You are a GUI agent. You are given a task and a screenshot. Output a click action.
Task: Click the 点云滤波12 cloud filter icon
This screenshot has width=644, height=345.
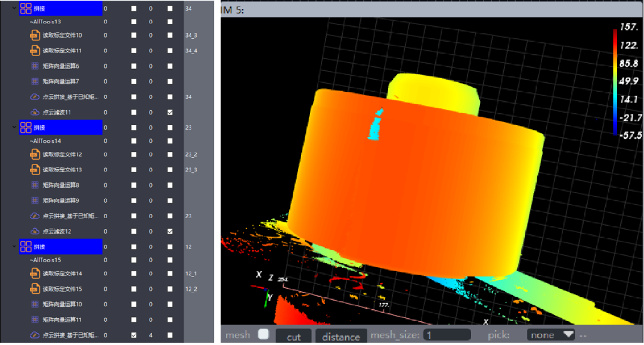(x=35, y=231)
